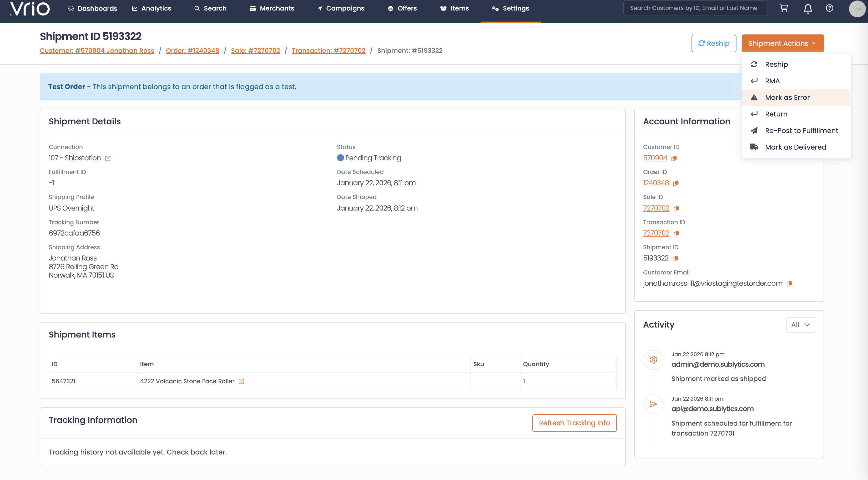This screenshot has width=868, height=480.
Task: Open Volcanic Stone Face Roller external link
Action: (241, 381)
